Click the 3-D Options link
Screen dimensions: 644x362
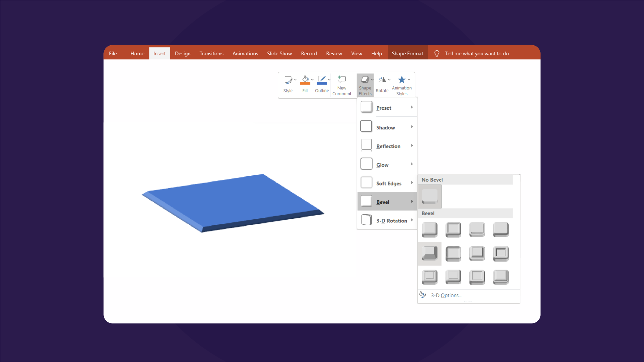coord(446,295)
